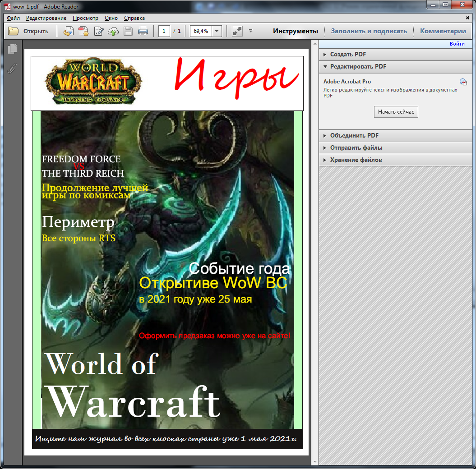Switch to the Инструменты pane tab
Screen dimensions: 476x469
tap(296, 31)
